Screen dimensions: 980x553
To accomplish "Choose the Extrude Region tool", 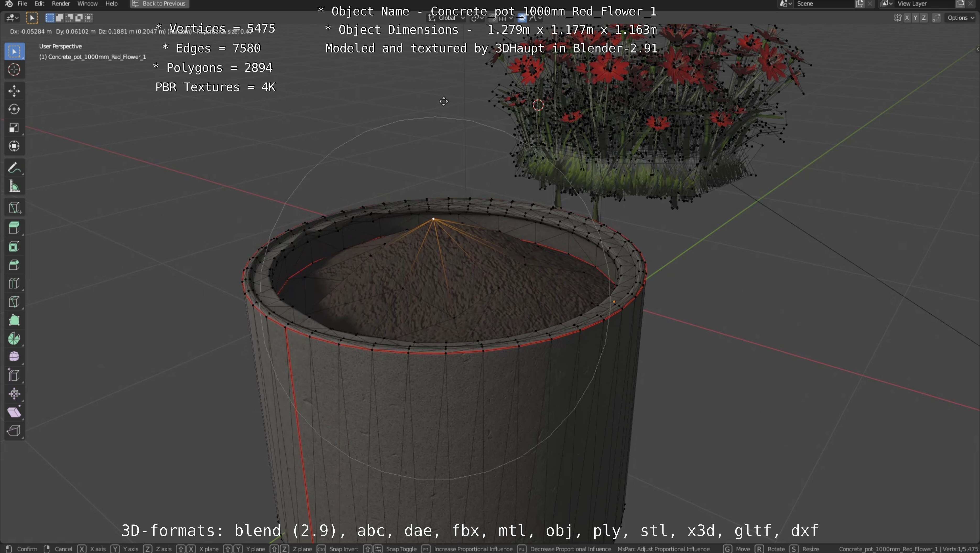I will pyautogui.click(x=14, y=228).
